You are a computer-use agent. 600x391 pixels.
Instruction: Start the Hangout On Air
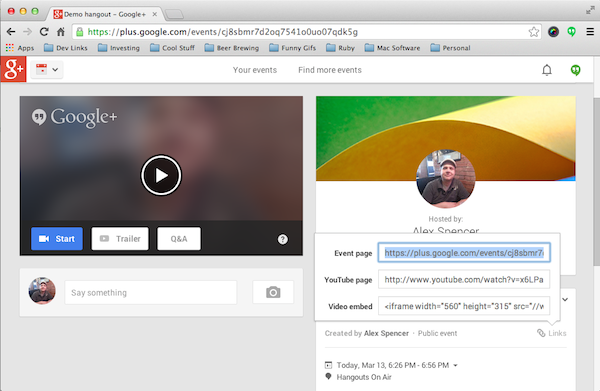pyautogui.click(x=57, y=239)
